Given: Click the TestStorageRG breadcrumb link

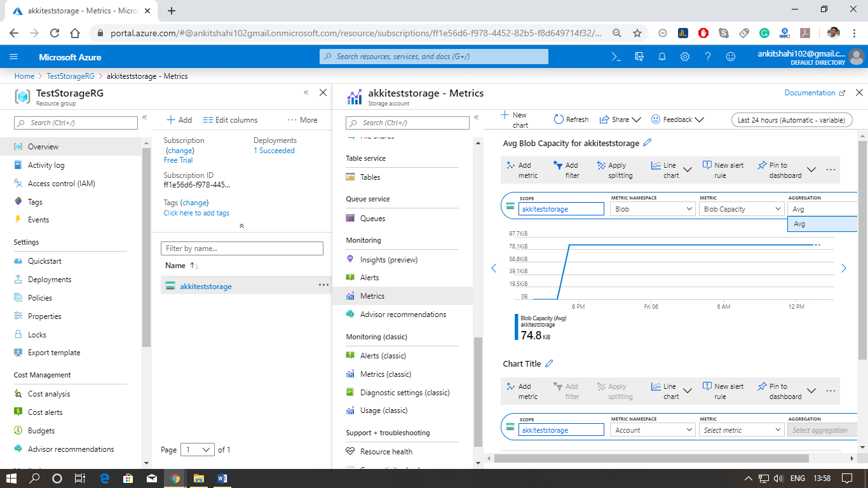Looking at the screenshot, I should tap(71, 76).
